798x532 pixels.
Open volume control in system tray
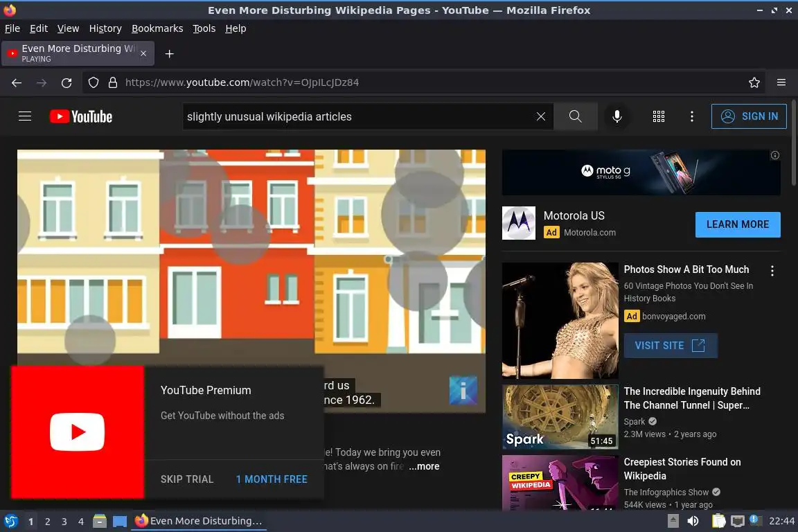693,521
